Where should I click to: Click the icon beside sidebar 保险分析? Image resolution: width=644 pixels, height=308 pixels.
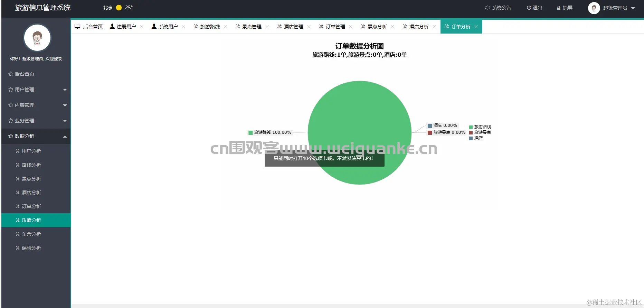(x=18, y=248)
